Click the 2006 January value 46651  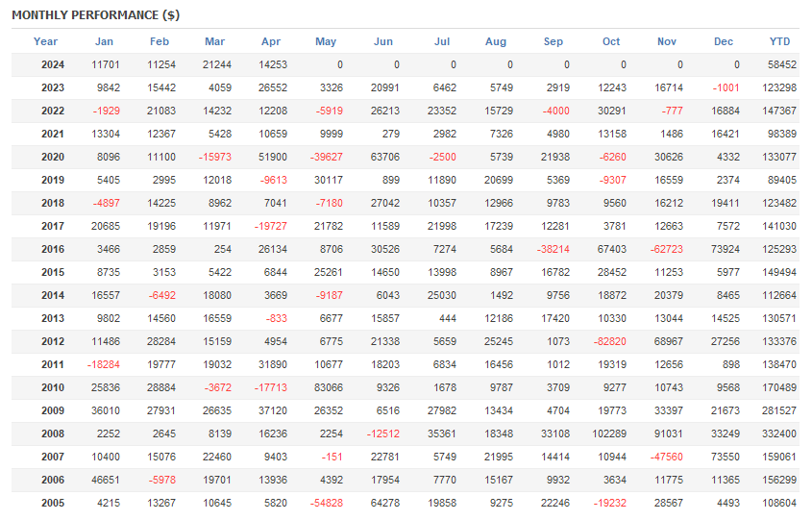tap(106, 480)
